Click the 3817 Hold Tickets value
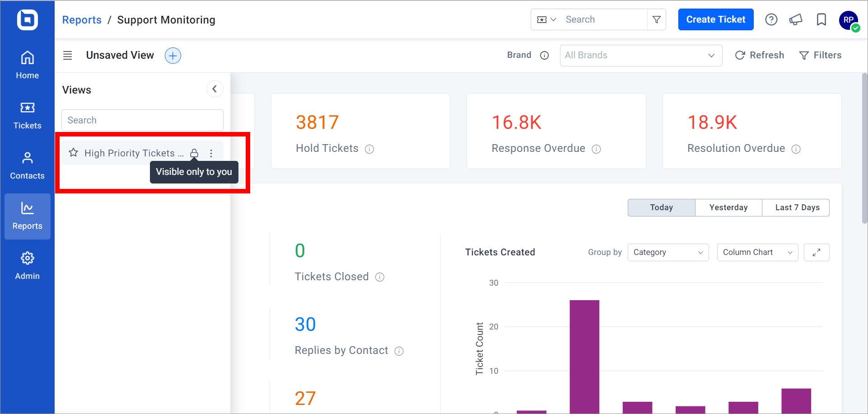Viewport: 868px width, 414px height. [317, 122]
